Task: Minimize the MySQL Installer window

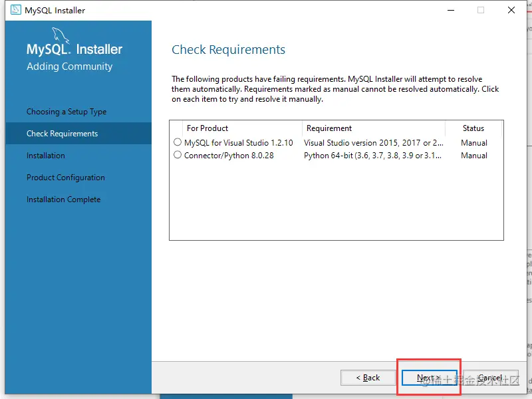Action: (x=451, y=10)
